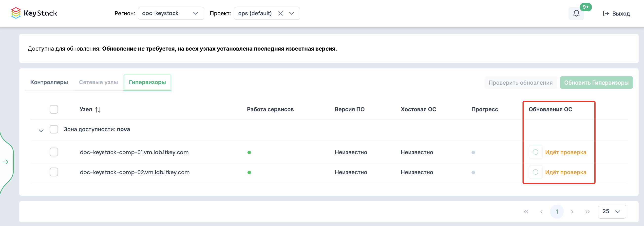Screen dimensions: 644x226
Task: Click the Обновления ОС column header
Action: [550, 109]
